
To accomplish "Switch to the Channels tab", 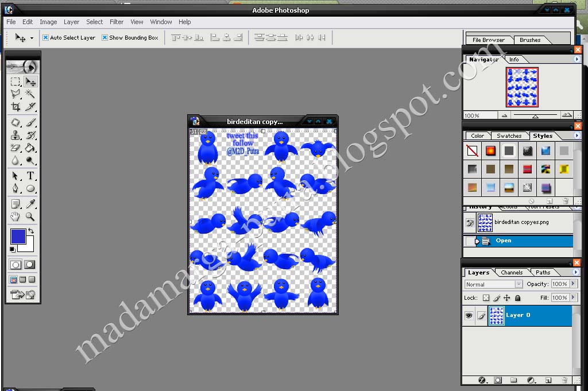I will click(512, 273).
